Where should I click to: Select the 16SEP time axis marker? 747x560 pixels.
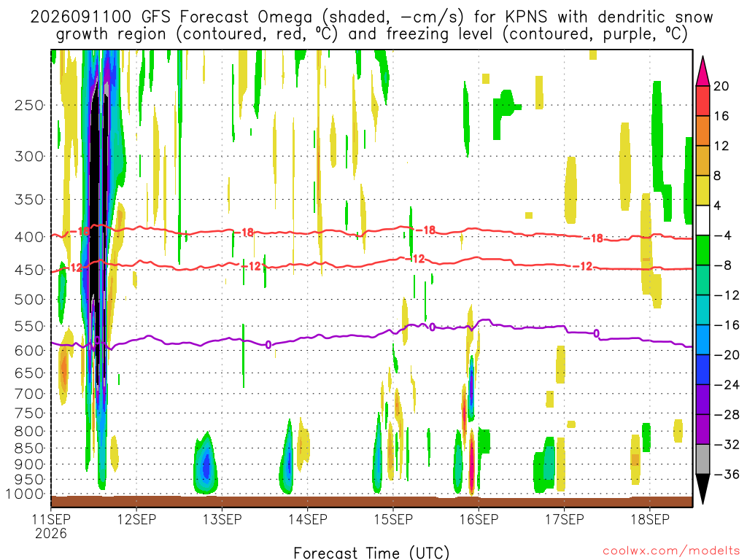pyautogui.click(x=479, y=519)
